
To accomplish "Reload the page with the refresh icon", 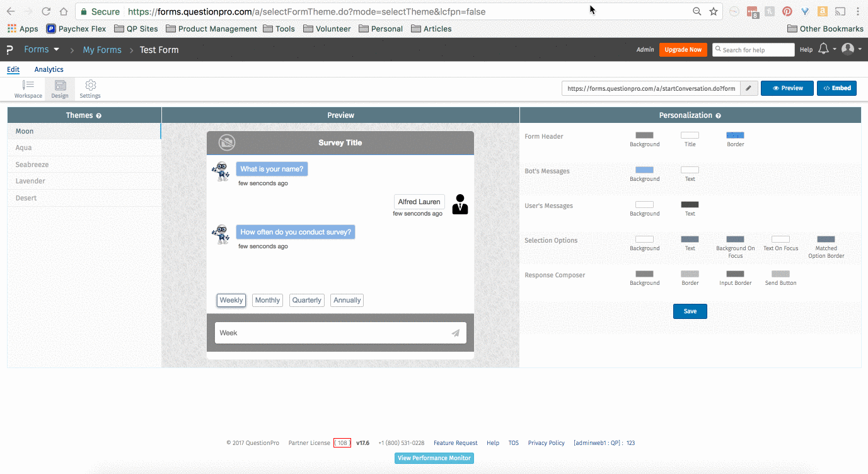I will [46, 11].
